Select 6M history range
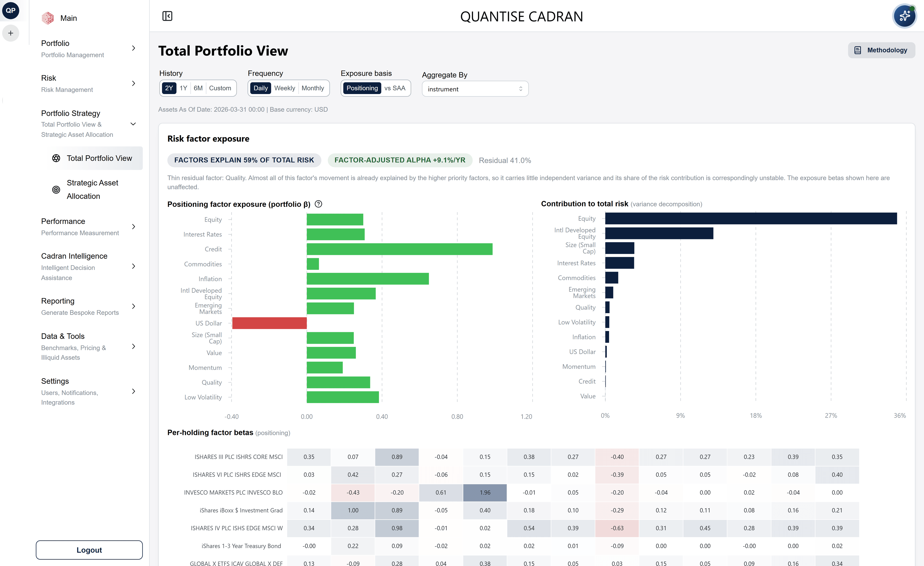 coord(198,88)
